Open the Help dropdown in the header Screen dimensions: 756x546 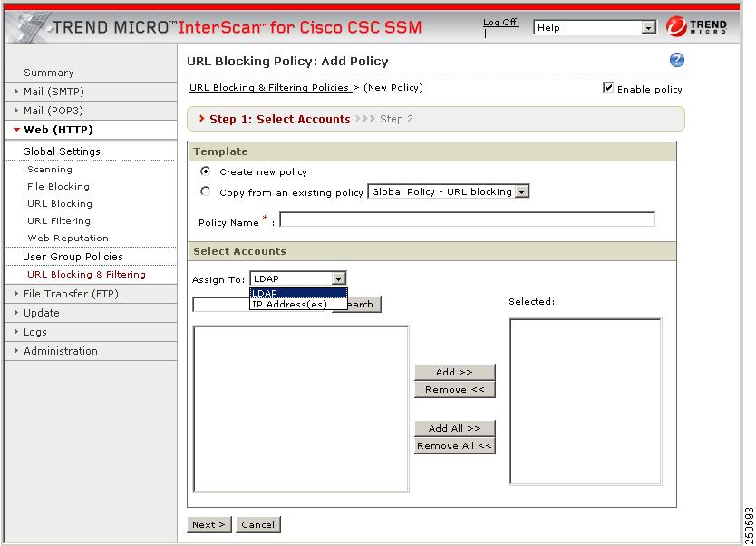tap(595, 27)
